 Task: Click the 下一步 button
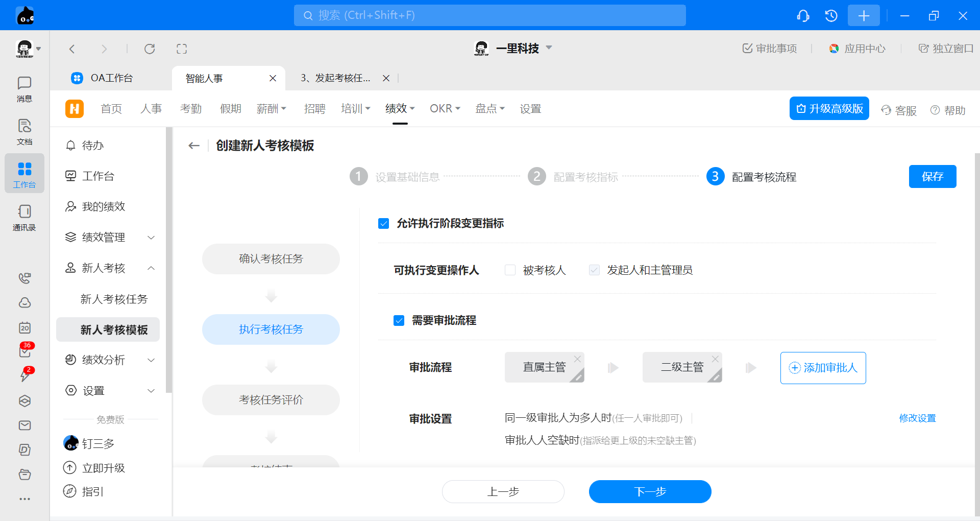[x=650, y=491]
